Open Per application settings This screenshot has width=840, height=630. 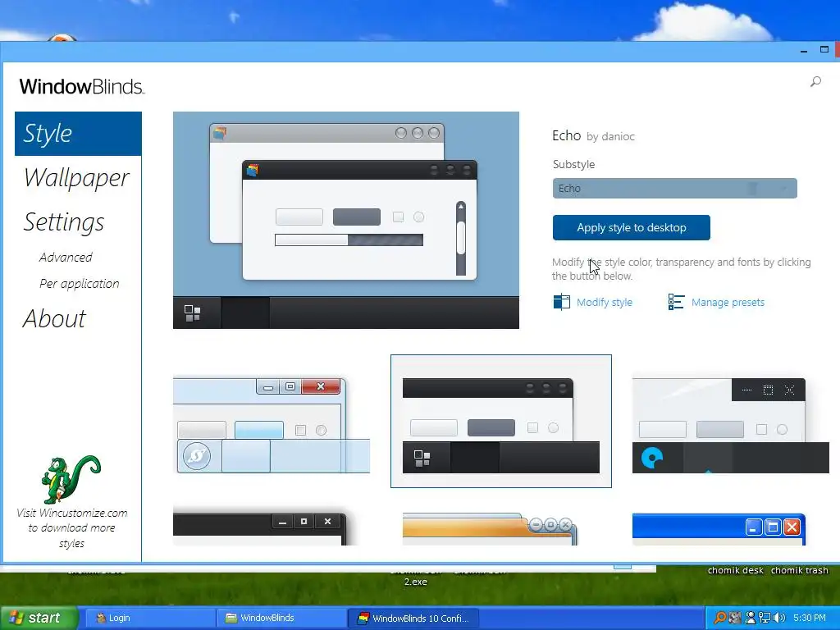[80, 284]
